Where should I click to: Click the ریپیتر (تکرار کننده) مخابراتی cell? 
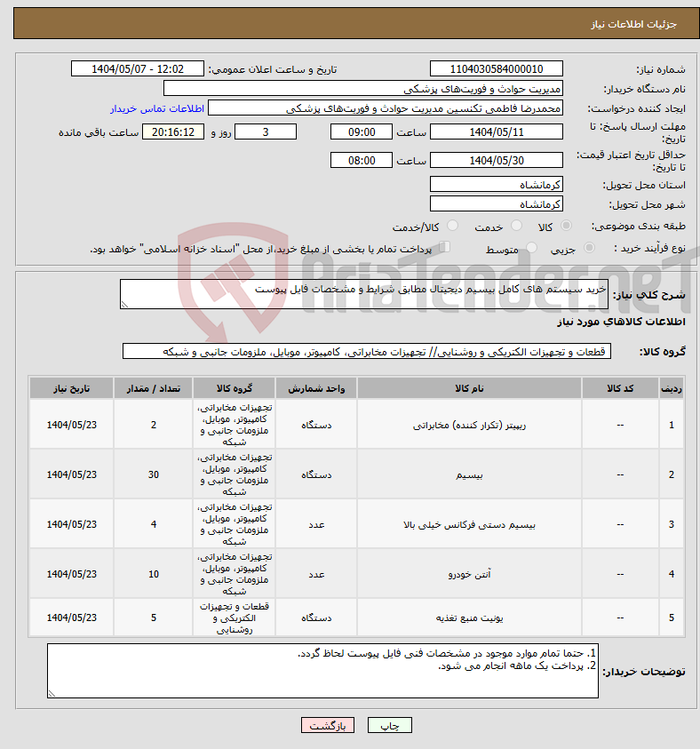point(469,425)
